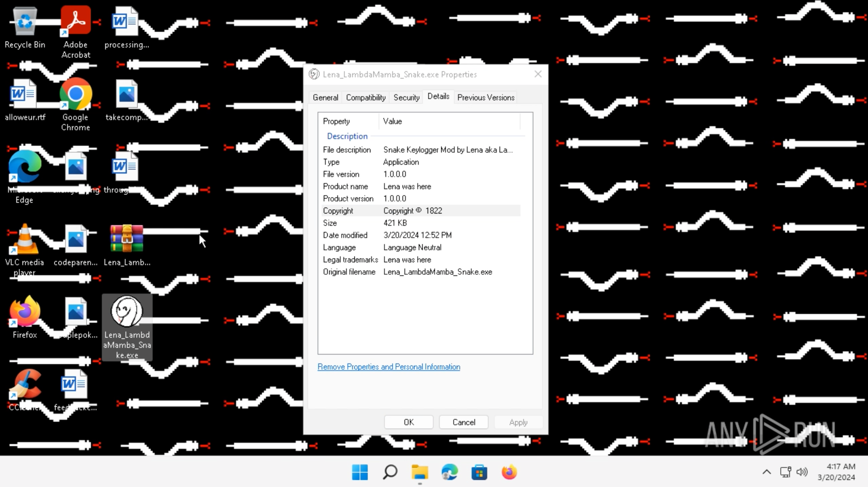The width and height of the screenshot is (868, 487).
Task: Click the taskbar Search icon
Action: click(x=390, y=472)
